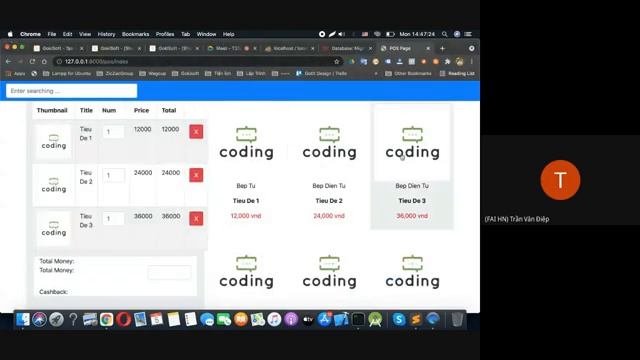Open the 'Other Bookmarks' folder
Image resolution: width=640 pixels, height=360 pixels.
pos(408,73)
